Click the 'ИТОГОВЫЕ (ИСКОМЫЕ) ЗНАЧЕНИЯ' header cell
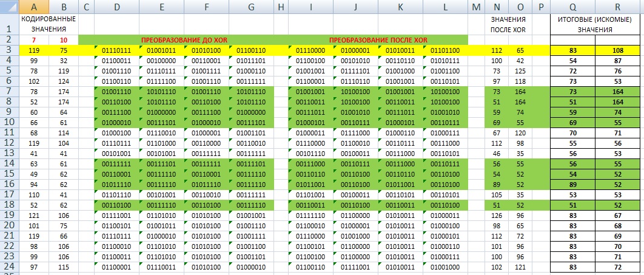 coord(595,24)
